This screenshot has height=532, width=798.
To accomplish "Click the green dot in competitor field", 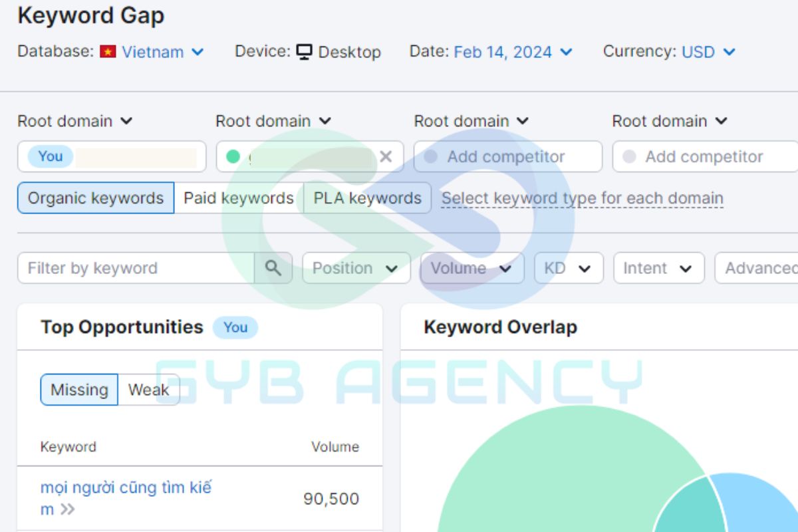I will [x=233, y=157].
